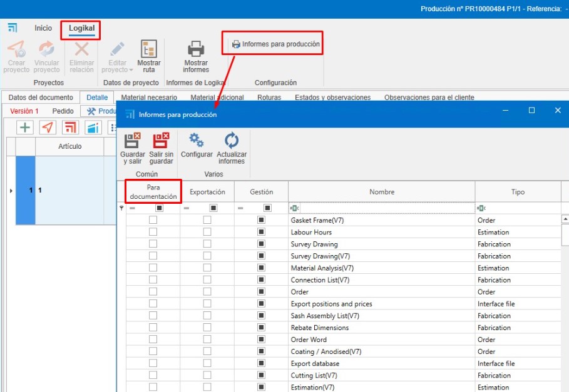Screen dimensions: 569x392
Task: Sort by Nombre column header
Action: (382, 192)
